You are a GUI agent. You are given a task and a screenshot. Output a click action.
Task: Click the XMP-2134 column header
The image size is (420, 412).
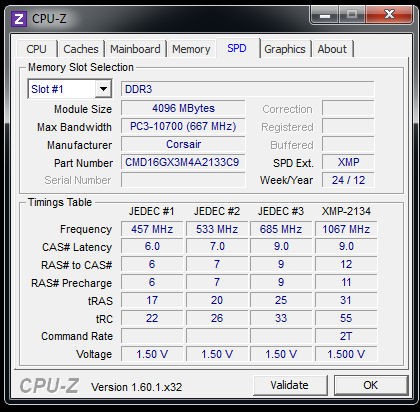click(x=346, y=211)
